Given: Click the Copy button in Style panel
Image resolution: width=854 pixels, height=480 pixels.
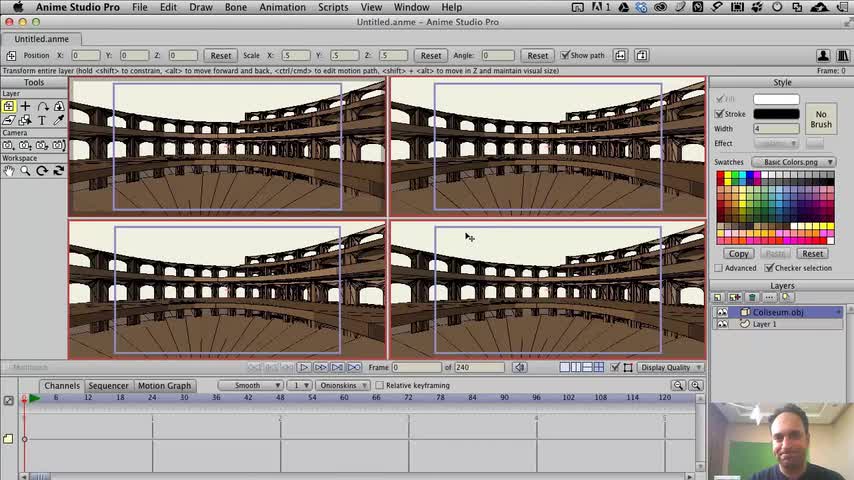Looking at the screenshot, I should tap(739, 253).
